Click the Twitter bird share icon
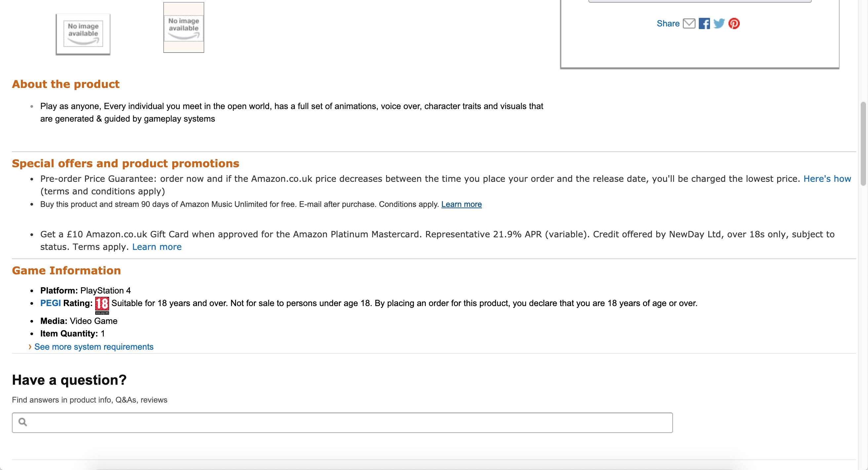 [719, 23]
